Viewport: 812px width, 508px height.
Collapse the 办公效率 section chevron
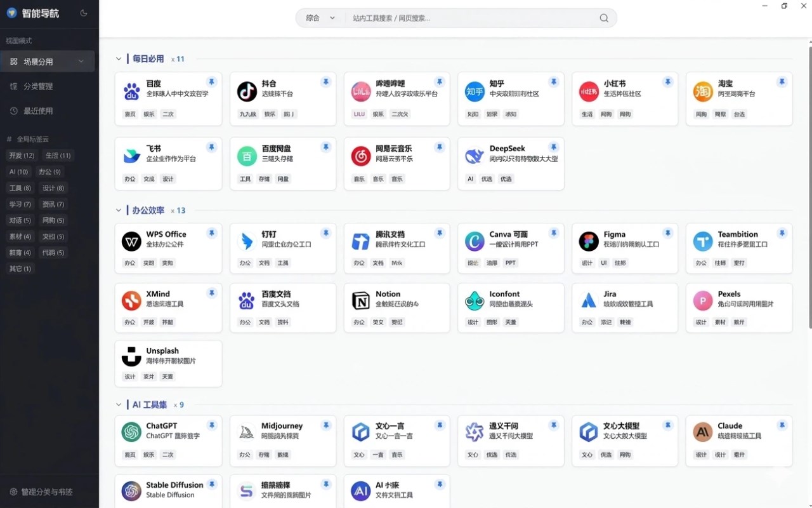[119, 210]
